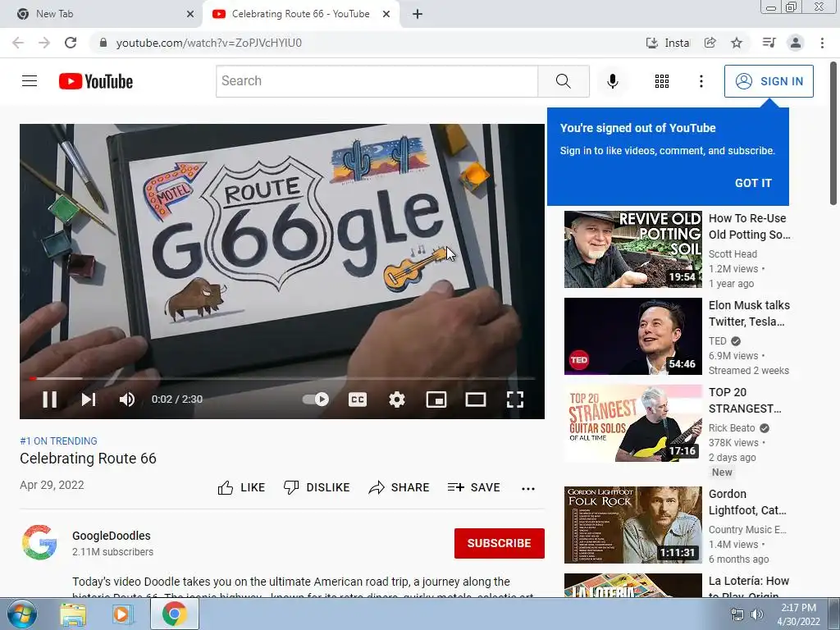
Task: Start voice search with microphone icon
Action: pos(612,81)
